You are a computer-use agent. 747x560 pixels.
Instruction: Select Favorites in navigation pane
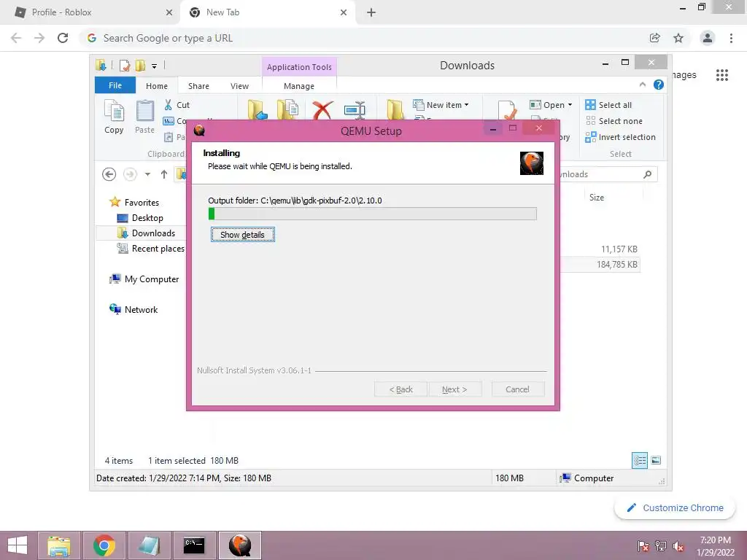click(x=134, y=203)
